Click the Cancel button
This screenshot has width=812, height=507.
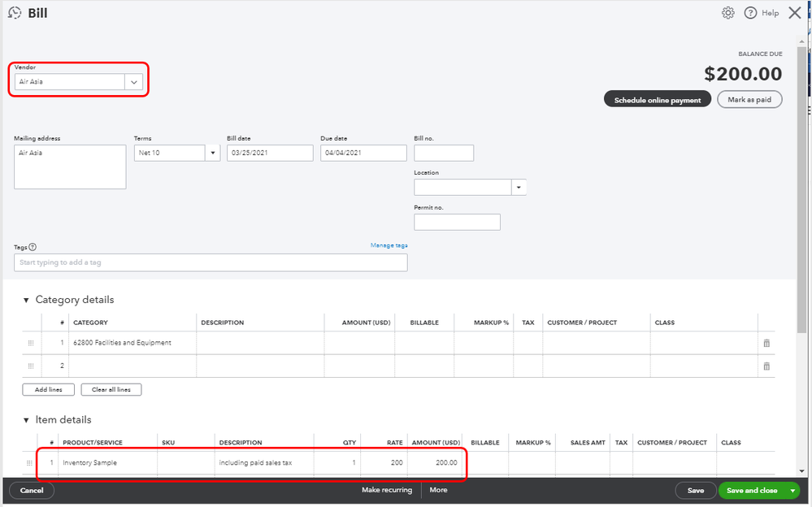pos(32,491)
